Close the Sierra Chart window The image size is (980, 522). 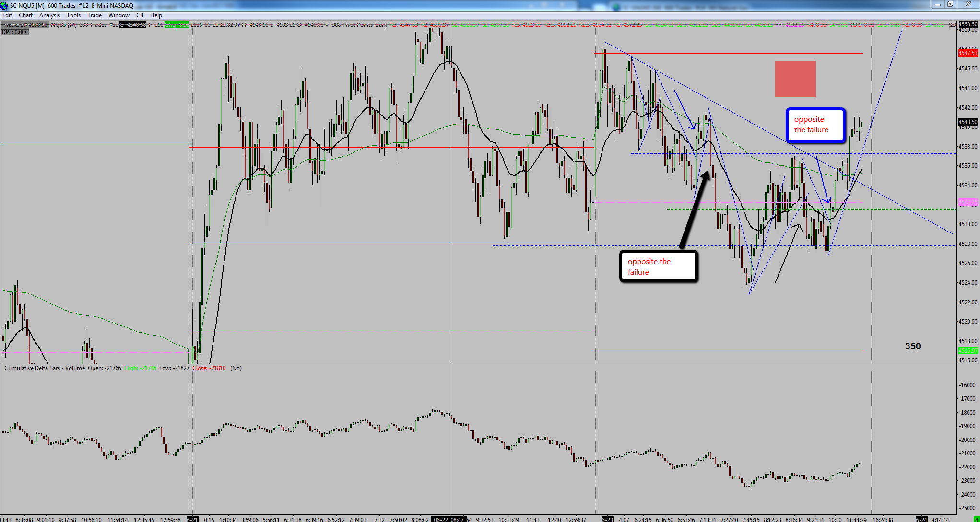click(x=968, y=4)
